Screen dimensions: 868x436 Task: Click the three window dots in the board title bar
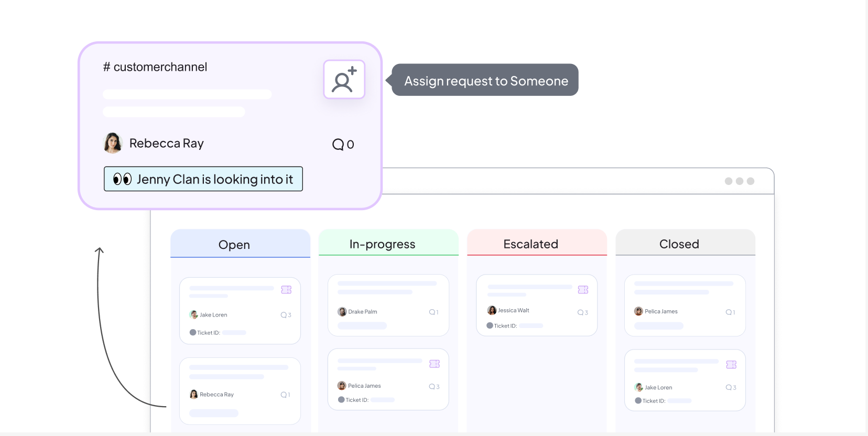tap(740, 181)
